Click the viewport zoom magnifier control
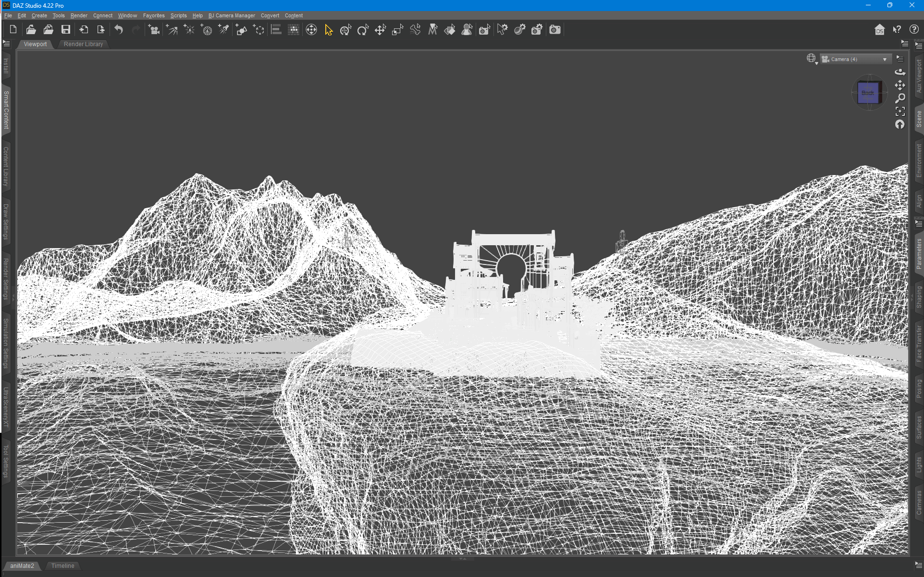Viewport: 924px width, 577px height. point(900,98)
